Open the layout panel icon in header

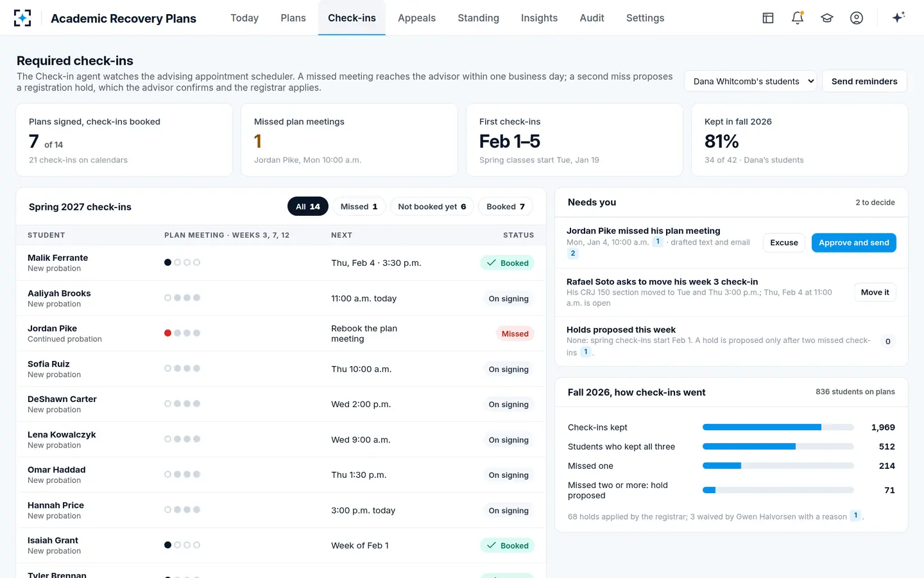coord(768,18)
